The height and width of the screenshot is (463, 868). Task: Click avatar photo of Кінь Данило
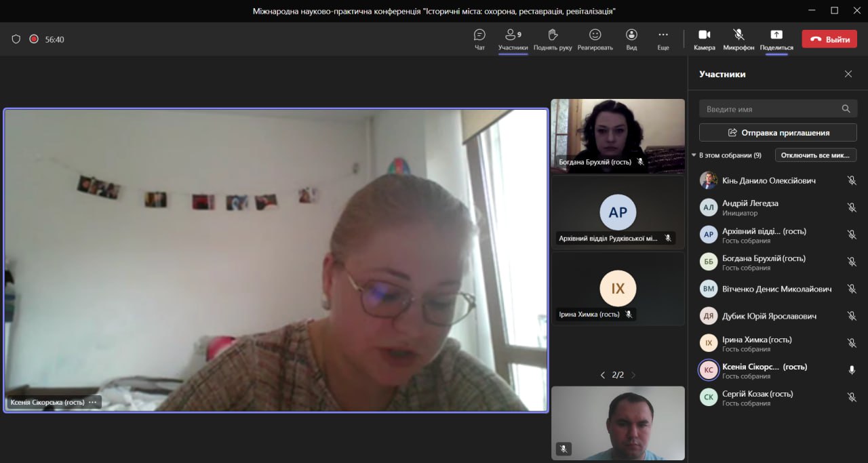(x=709, y=180)
